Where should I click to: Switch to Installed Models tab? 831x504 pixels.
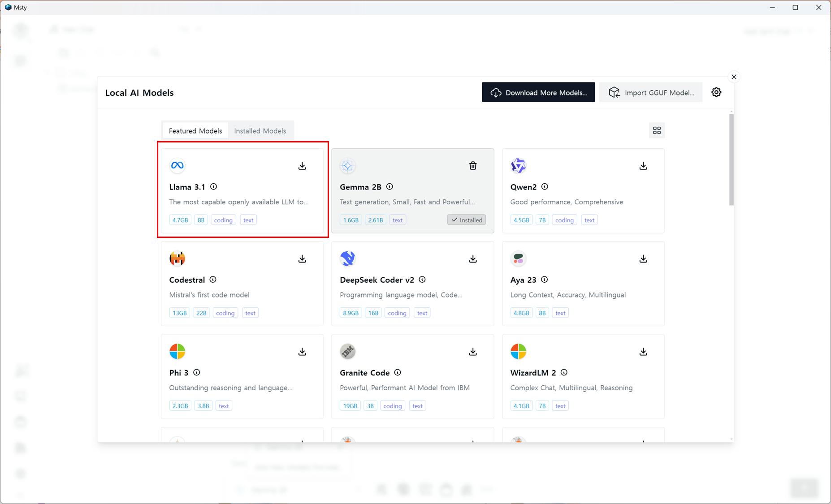tap(260, 131)
